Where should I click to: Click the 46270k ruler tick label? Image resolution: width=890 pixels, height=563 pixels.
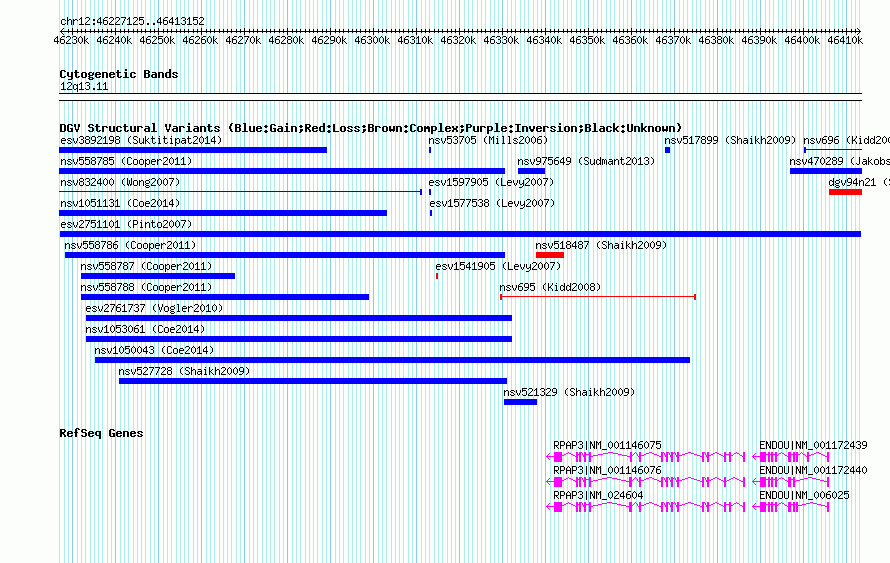[243, 40]
